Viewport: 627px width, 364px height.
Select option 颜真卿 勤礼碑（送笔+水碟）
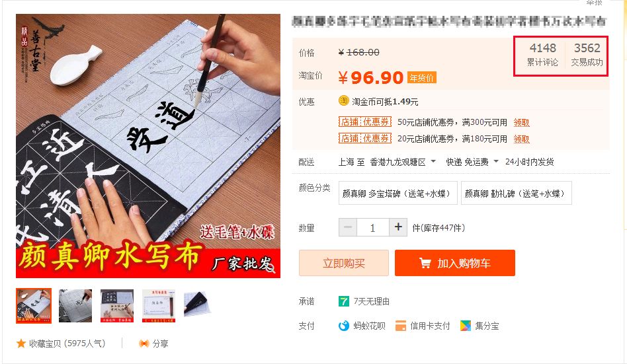[x=517, y=194]
